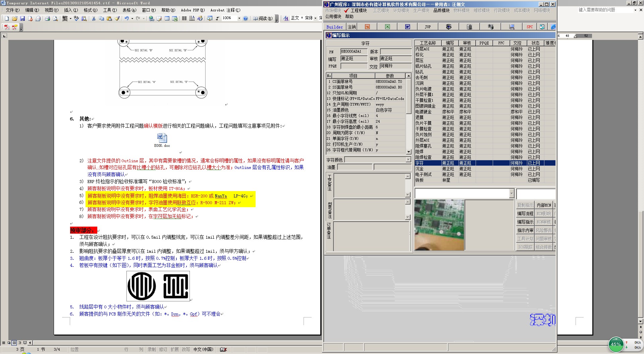644x354 pixels.
Task: Select the 油墨颜色 parameter row
Action: click(366, 110)
